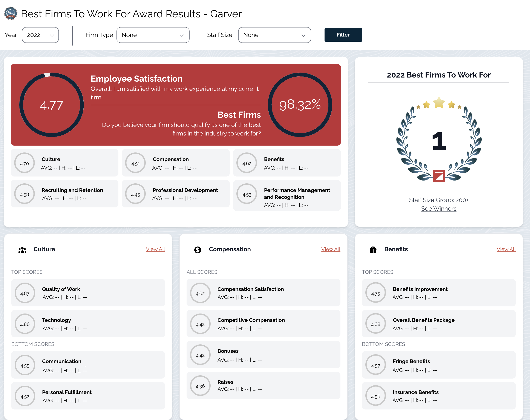Click the Best Firms heading in red banner
The width and height of the screenshot is (530, 420).
pos(239,115)
